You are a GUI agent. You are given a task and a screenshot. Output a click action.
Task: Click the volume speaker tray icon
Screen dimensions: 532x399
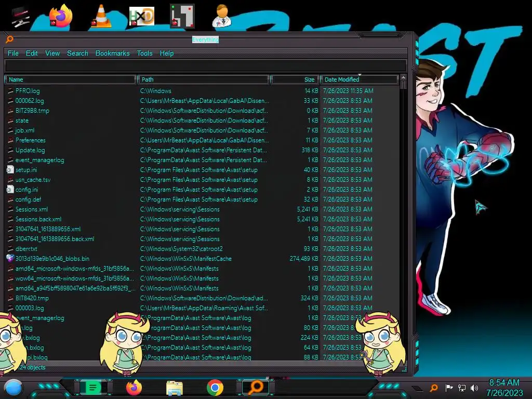474,388
